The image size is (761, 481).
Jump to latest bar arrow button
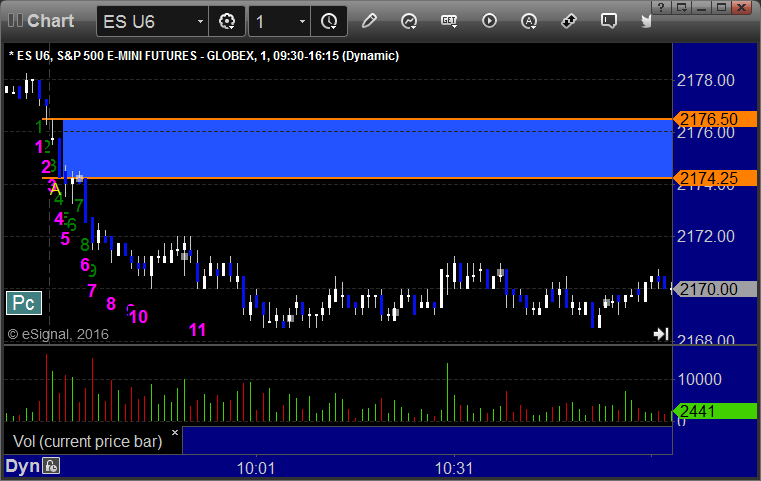[x=661, y=334]
